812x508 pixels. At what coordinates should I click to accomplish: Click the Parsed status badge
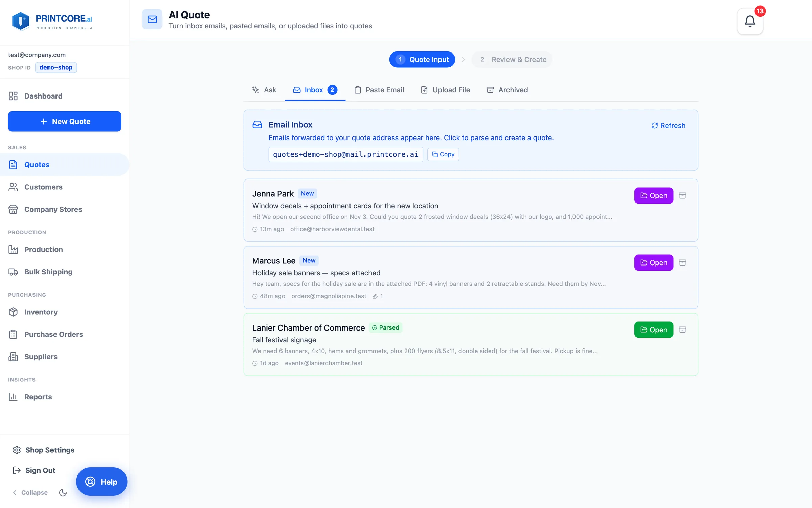pyautogui.click(x=386, y=327)
